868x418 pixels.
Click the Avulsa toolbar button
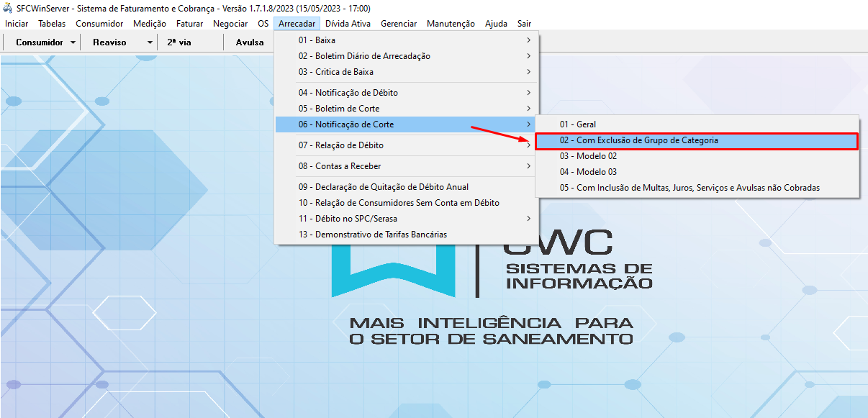250,42
